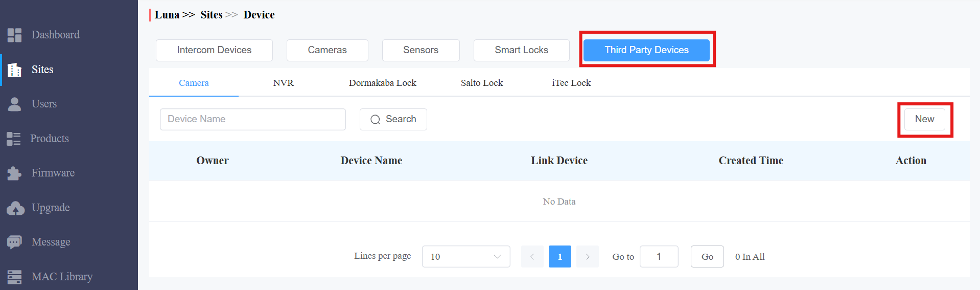Expand the Lines per page dropdown
This screenshot has height=290, width=980.
tap(466, 256)
